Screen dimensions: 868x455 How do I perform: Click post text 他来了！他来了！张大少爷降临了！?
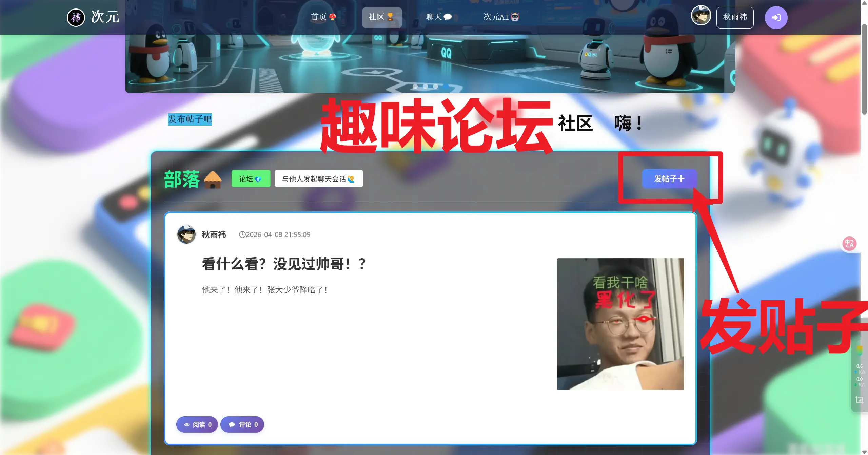(x=265, y=290)
